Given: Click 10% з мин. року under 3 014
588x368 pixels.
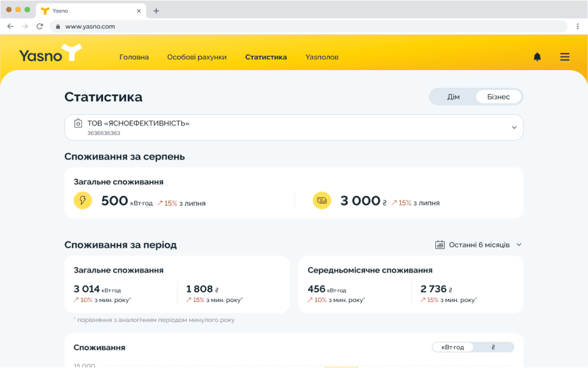Looking at the screenshot, I should tap(102, 300).
